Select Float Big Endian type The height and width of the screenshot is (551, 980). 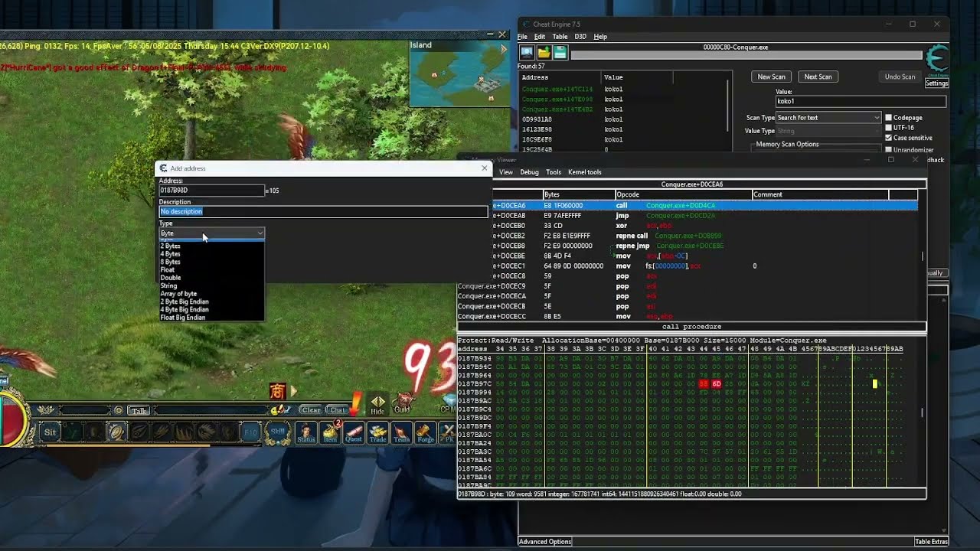coord(211,317)
